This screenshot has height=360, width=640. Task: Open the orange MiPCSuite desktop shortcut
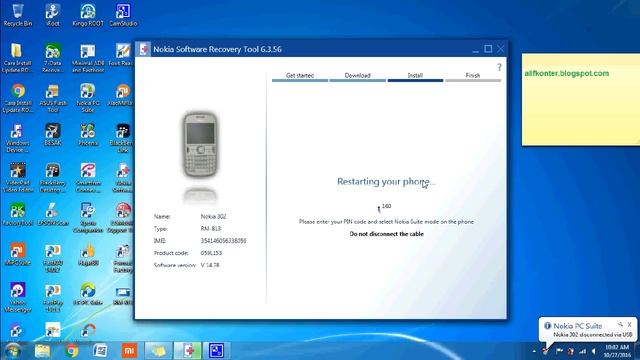(x=18, y=254)
